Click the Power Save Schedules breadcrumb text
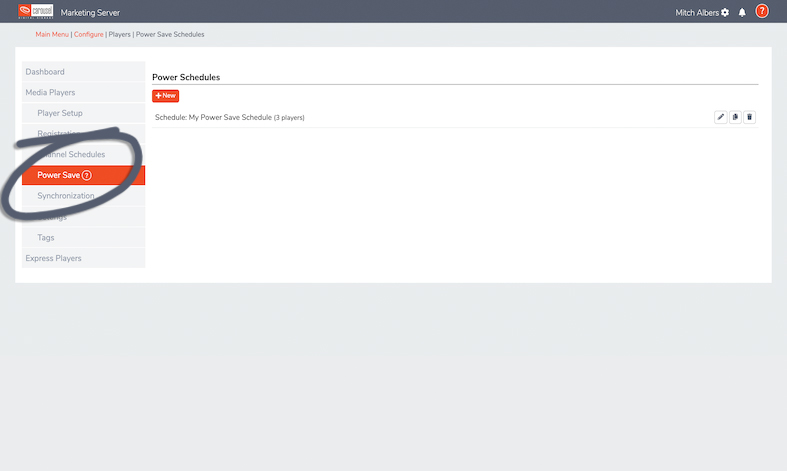The image size is (787, 471). [x=170, y=35]
